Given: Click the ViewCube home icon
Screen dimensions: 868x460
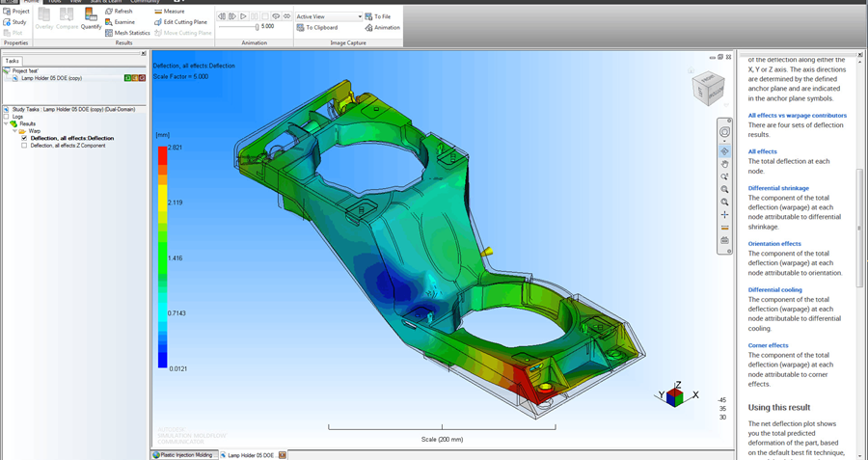Looking at the screenshot, I should [691, 70].
